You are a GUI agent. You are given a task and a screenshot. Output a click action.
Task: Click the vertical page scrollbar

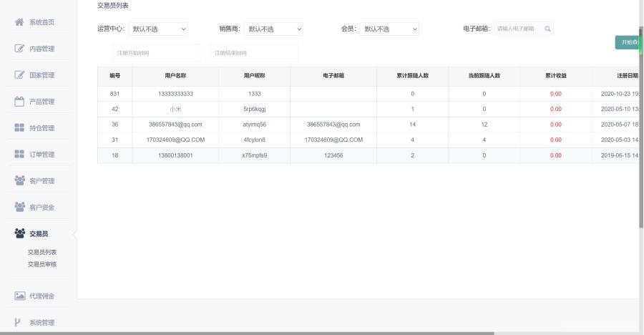[640, 127]
